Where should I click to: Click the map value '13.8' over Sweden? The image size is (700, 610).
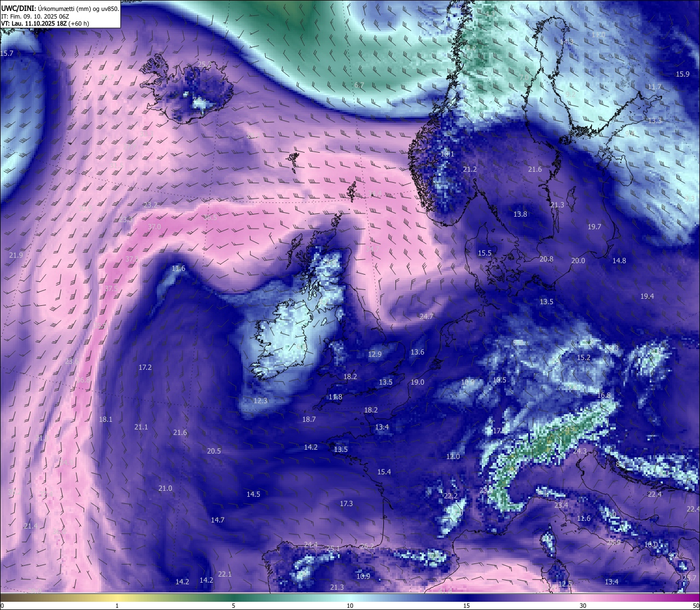click(520, 214)
